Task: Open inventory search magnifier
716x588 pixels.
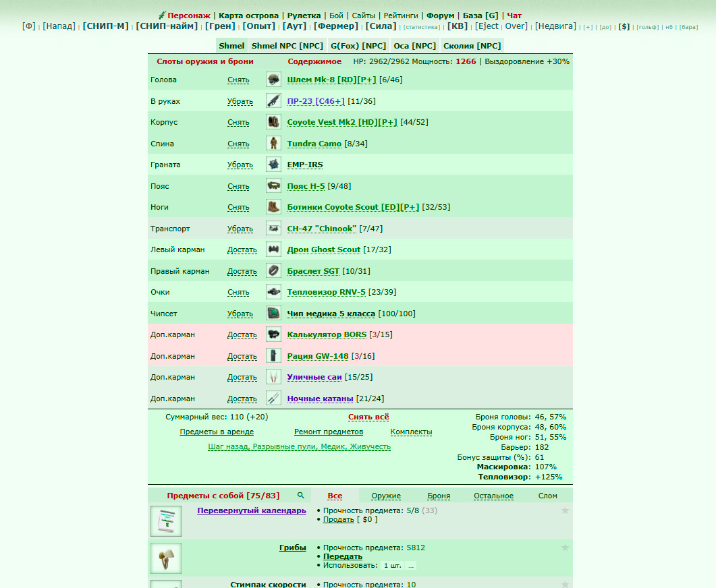Action: coord(300,496)
